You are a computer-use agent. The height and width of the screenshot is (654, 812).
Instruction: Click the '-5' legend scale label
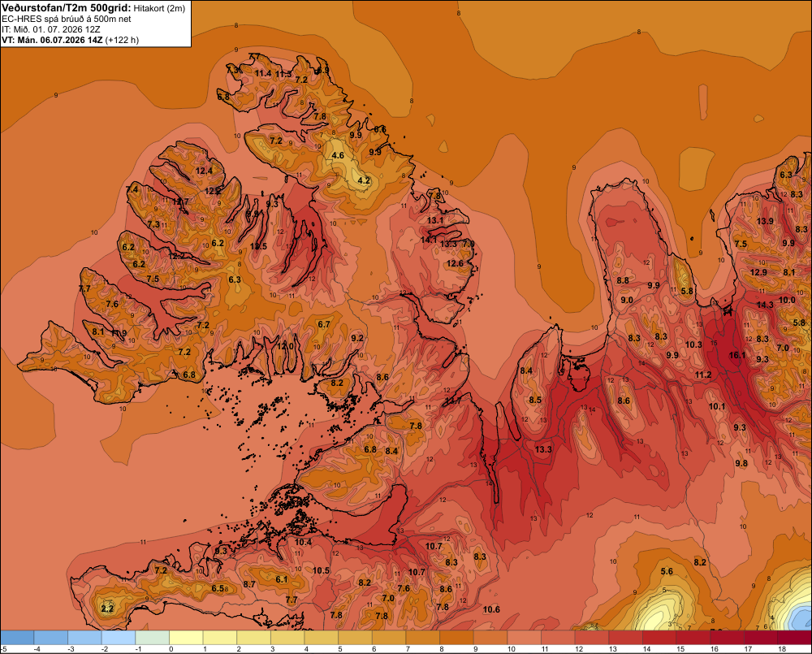(3, 649)
